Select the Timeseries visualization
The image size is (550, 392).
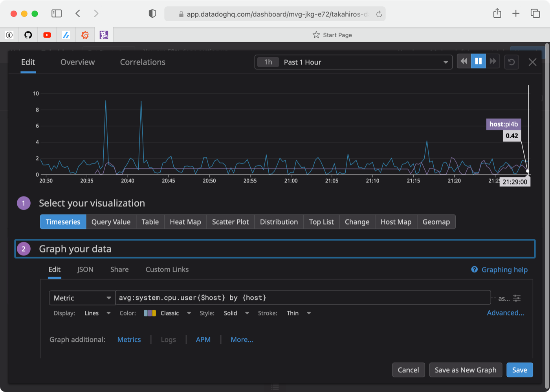pyautogui.click(x=63, y=222)
